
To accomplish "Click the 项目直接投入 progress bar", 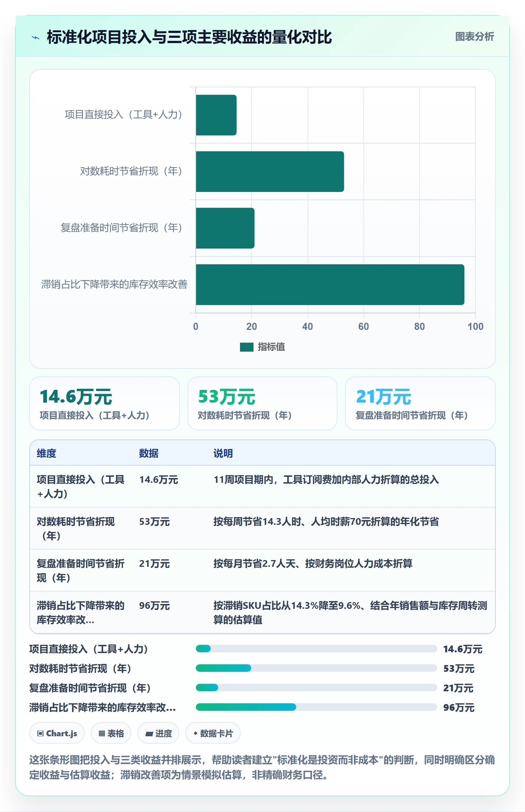I will 316,649.
